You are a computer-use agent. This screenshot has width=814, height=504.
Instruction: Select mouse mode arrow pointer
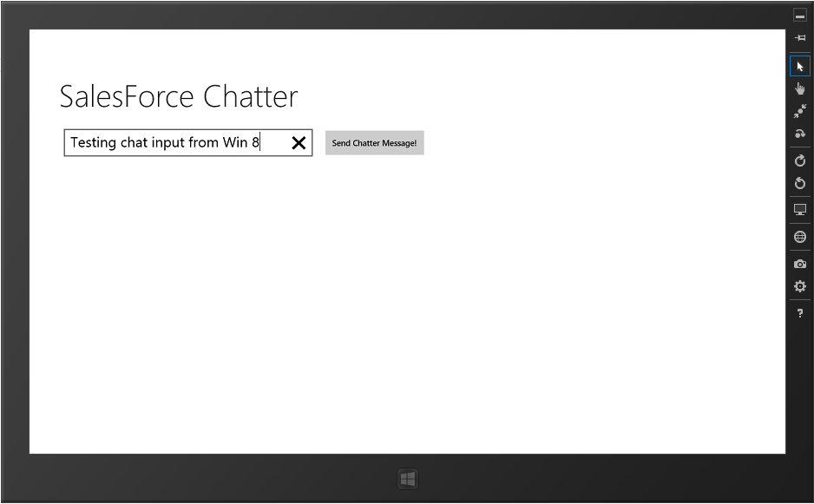pyautogui.click(x=800, y=67)
